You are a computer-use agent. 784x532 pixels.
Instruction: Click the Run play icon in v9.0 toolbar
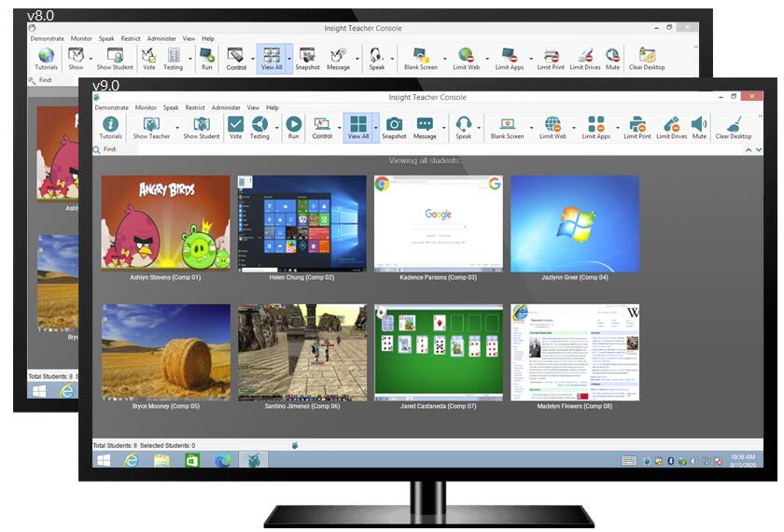[293, 125]
